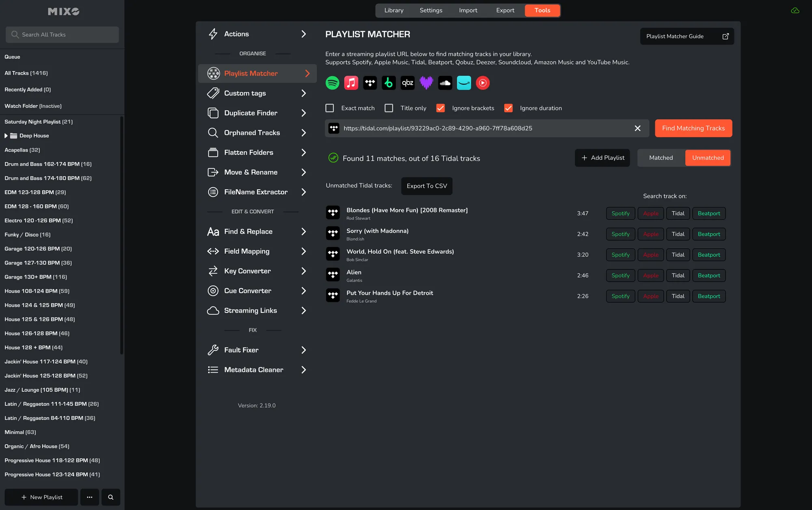Click the Tidal icon beside the Alien track
This screenshot has width=812, height=510.
tap(333, 275)
